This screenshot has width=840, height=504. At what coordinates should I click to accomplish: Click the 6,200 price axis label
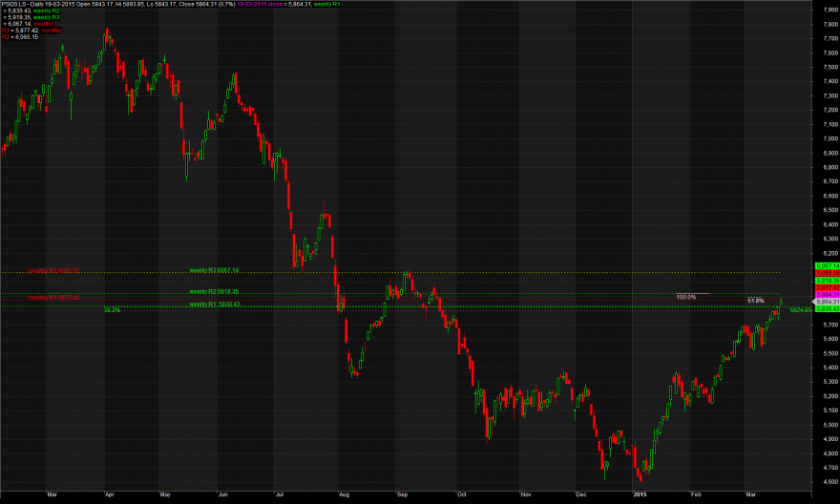(x=830, y=253)
